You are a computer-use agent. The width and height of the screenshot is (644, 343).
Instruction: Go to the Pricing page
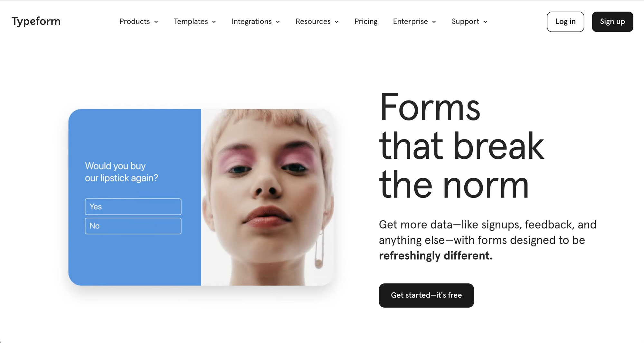366,22
